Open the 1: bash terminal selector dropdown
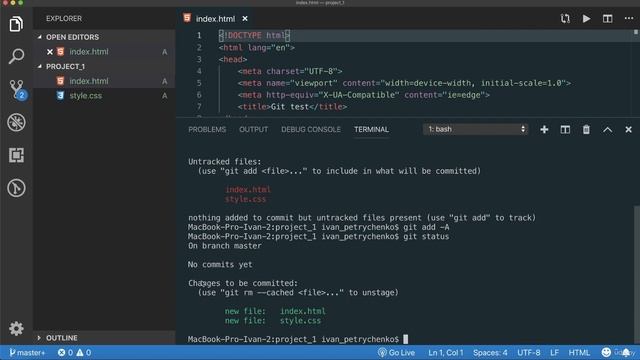 pos(476,129)
